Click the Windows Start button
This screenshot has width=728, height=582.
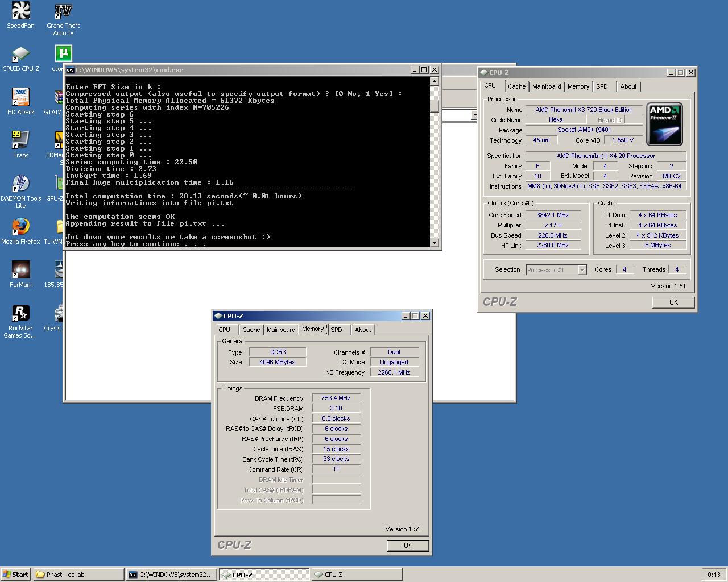[16, 575]
